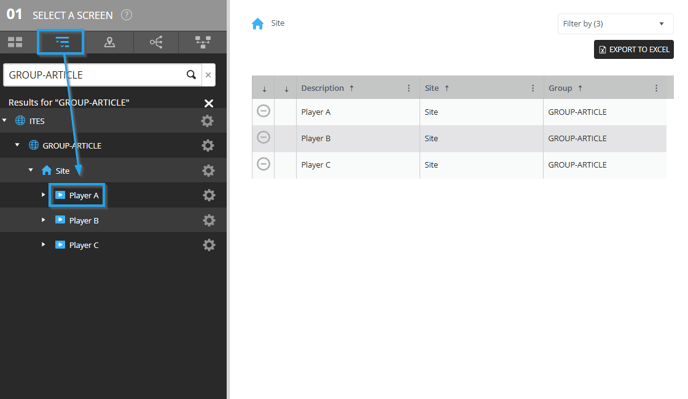Sort by the second arrow column header
Image resolution: width=688 pixels, height=399 pixels.
[x=286, y=89]
